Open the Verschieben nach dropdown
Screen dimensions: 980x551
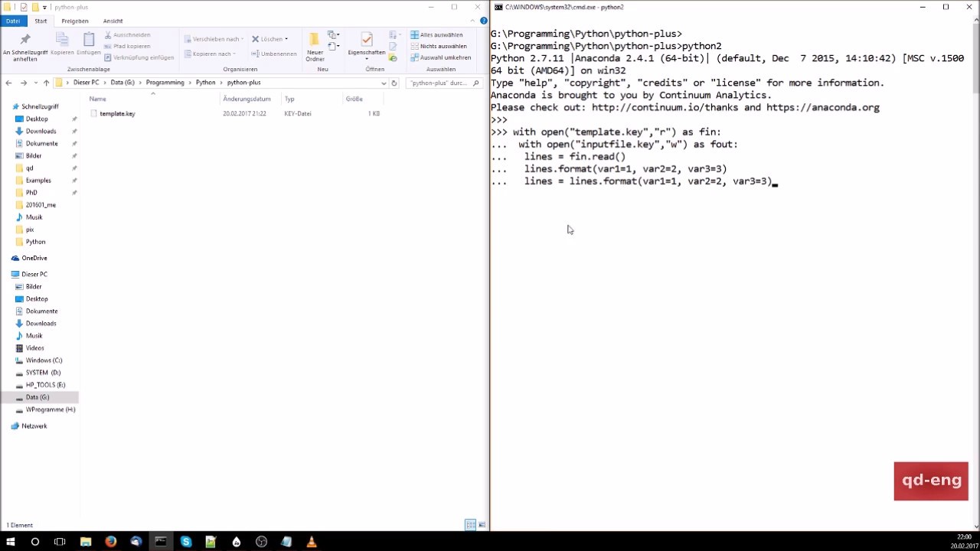(214, 39)
